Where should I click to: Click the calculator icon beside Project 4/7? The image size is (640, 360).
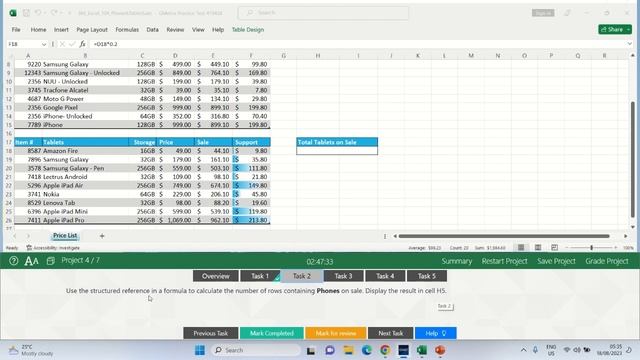(x=51, y=260)
